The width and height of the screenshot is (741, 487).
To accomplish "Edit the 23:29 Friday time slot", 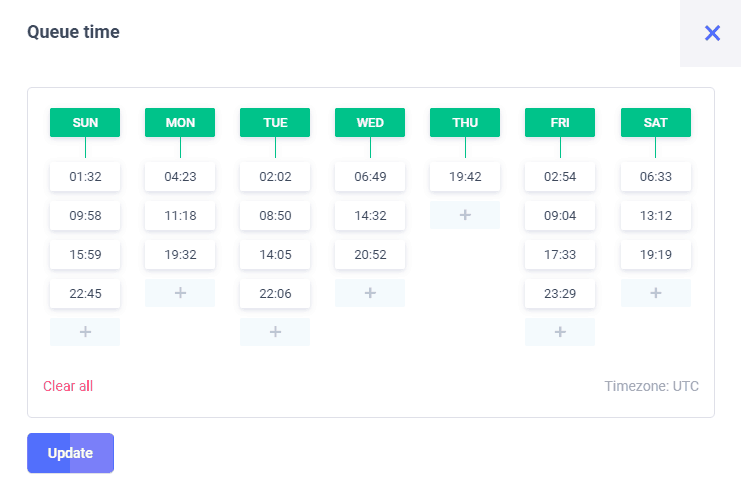I will (560, 293).
